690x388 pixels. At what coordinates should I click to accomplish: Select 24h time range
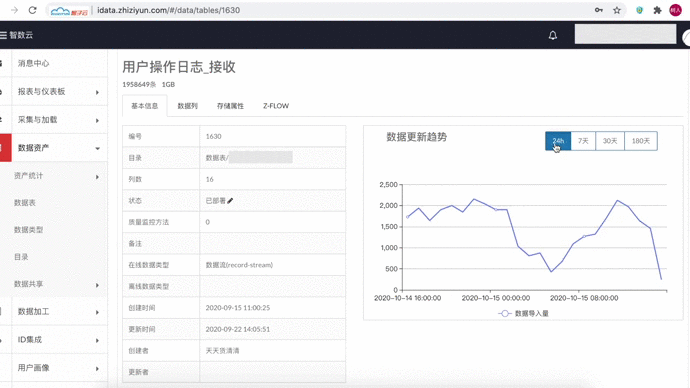point(558,141)
